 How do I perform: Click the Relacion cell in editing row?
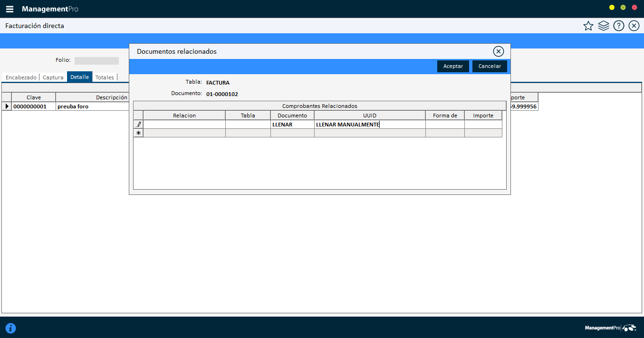click(184, 125)
